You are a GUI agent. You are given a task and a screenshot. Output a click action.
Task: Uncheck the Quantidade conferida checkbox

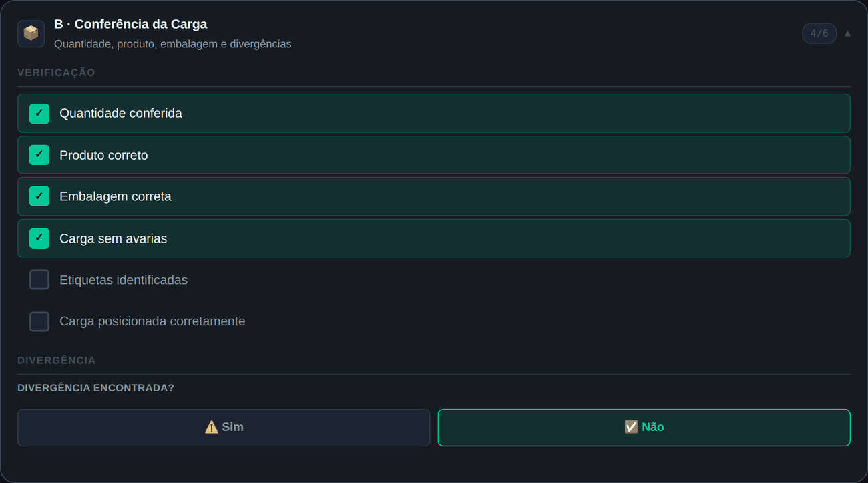pos(39,114)
